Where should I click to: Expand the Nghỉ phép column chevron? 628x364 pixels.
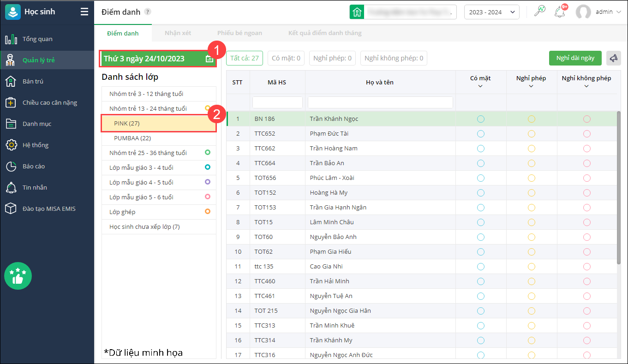point(531,86)
